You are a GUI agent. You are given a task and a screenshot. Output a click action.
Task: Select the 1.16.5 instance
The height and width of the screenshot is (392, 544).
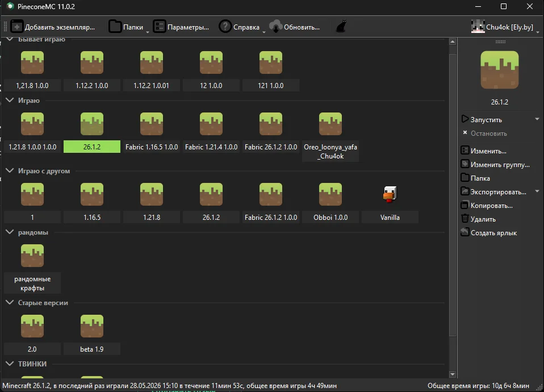(92, 202)
